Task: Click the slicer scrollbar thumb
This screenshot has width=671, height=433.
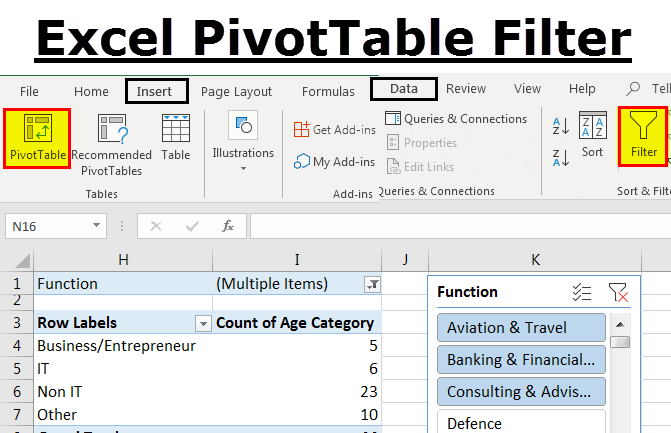Action: pos(620,342)
